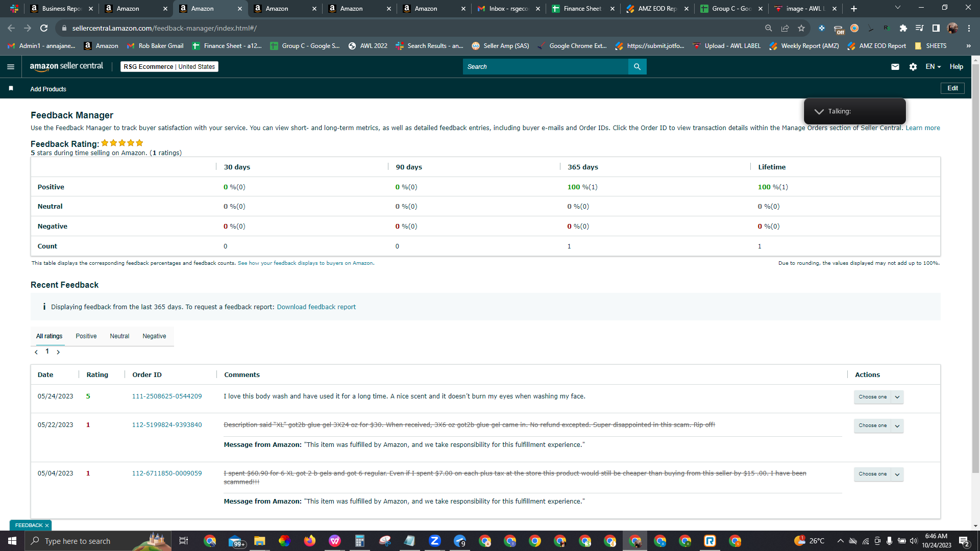Collapse the Talking overlay chevron
The width and height of the screenshot is (980, 551).
(x=819, y=111)
